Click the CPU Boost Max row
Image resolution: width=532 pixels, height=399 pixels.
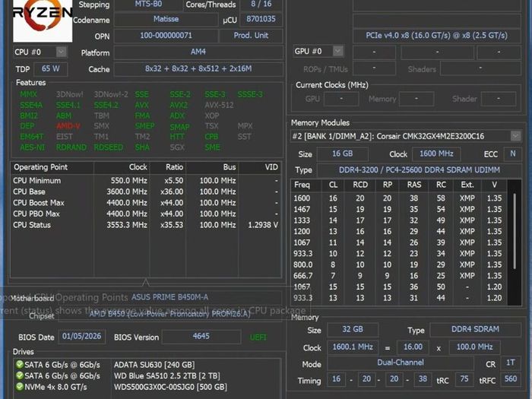click(x=146, y=203)
